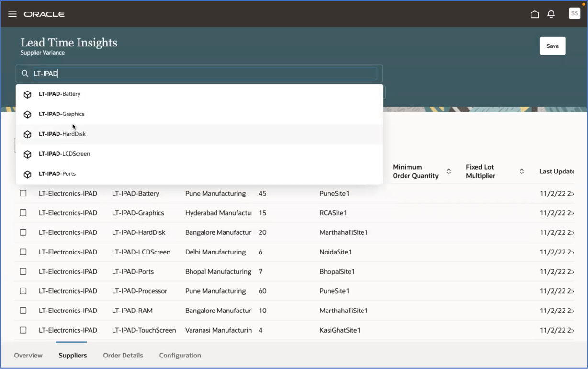Click LT-IPAD-Processor item cell
Viewport: 588px width, 369px height.
click(140, 291)
